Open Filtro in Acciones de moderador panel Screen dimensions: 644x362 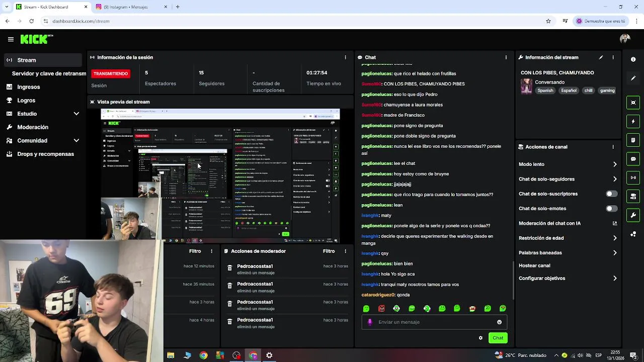[x=329, y=251]
